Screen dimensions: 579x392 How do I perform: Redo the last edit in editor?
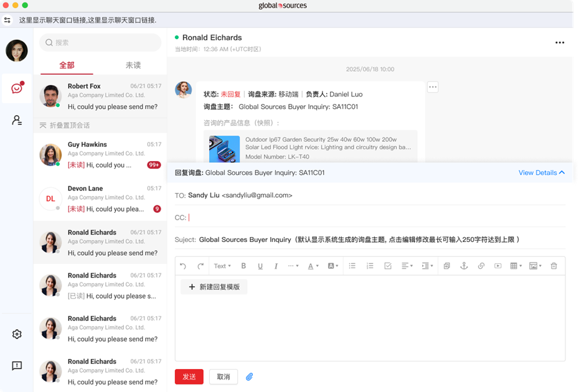[200, 266]
